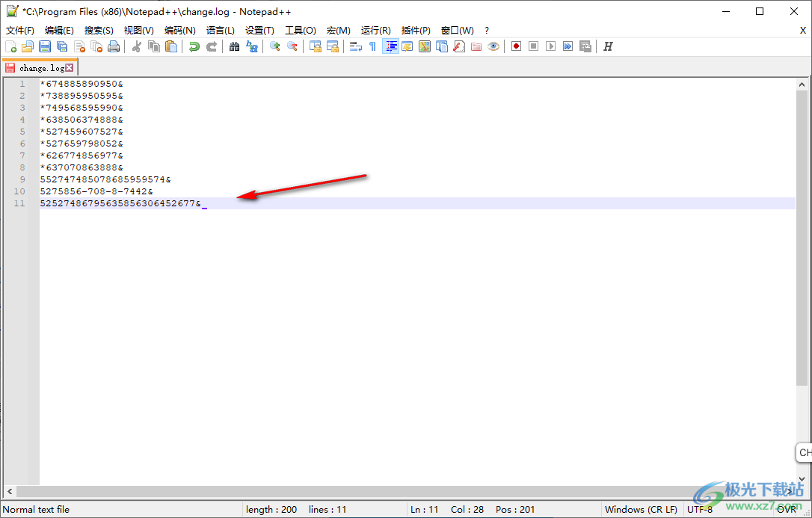The height and width of the screenshot is (518, 812).
Task: Undo the last edit with green arrow
Action: click(194, 46)
